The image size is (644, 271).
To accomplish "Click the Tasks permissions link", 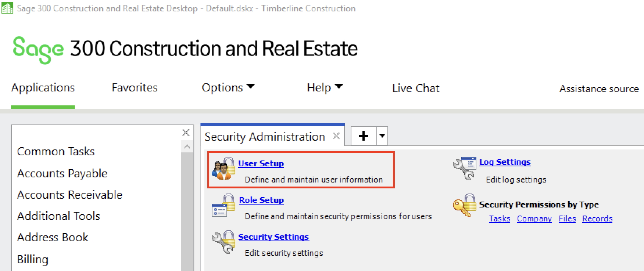I will pos(500,218).
